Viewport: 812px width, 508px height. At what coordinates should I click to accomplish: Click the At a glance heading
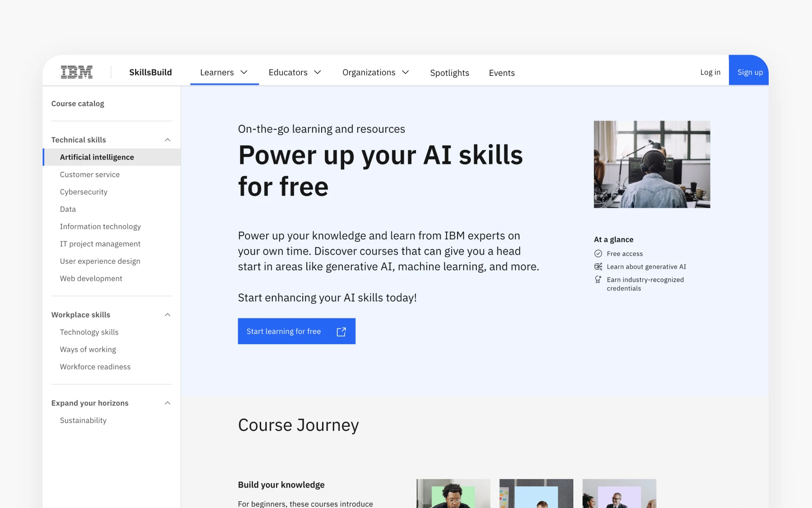point(614,239)
